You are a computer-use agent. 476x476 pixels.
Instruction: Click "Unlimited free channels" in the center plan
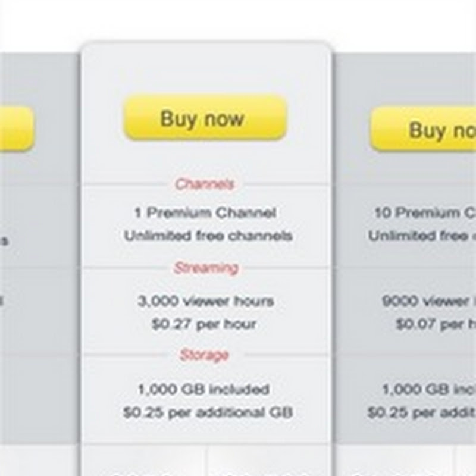click(208, 236)
